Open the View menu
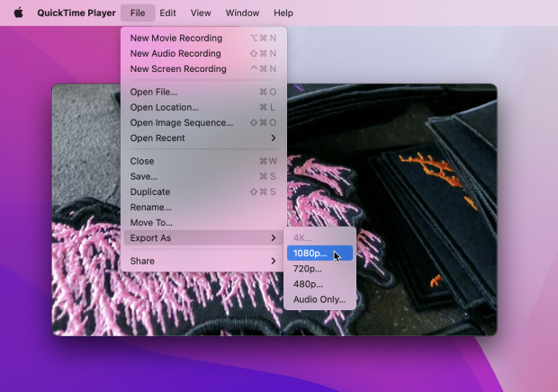Screen dimensions: 558x392 click(x=201, y=13)
